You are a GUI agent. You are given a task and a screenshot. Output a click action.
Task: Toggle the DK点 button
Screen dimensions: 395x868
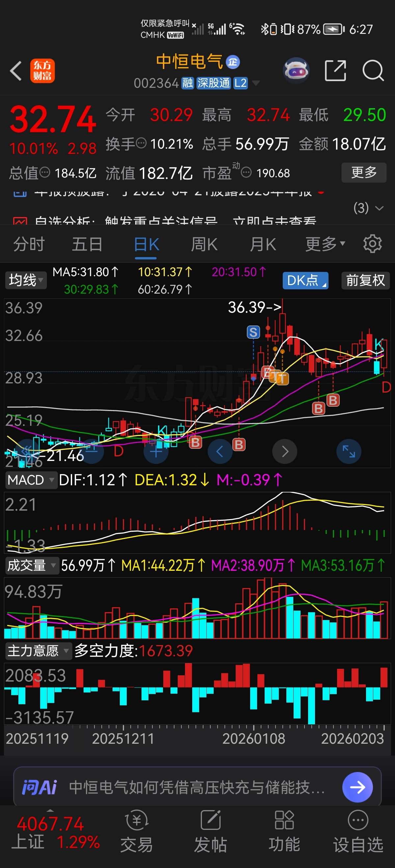305,280
